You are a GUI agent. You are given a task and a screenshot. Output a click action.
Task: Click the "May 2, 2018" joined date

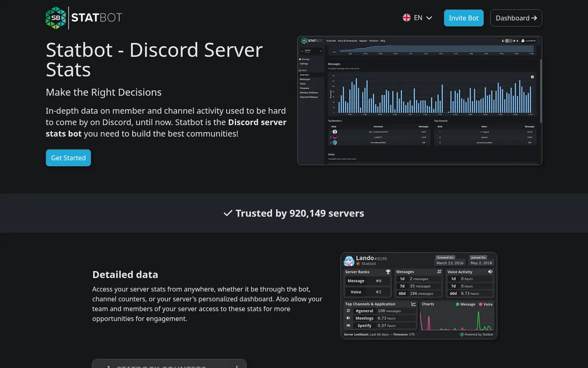[481, 263]
